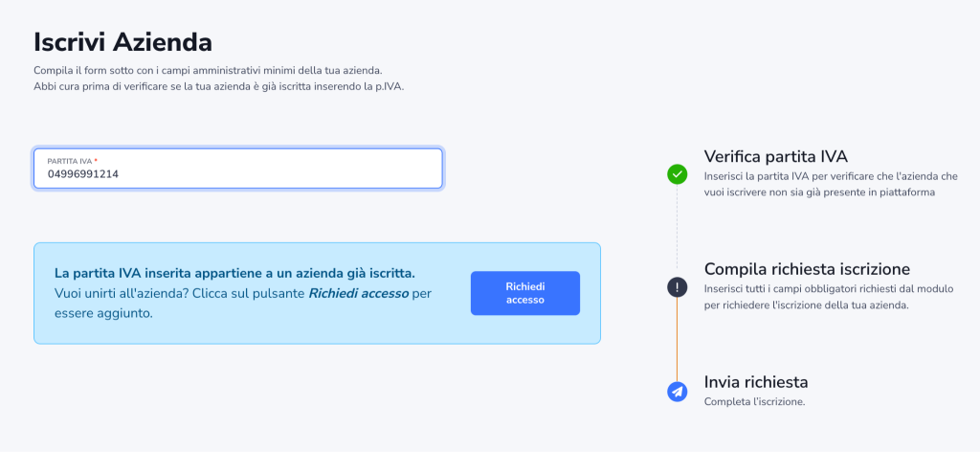Click the italic Richiedi accesso text in the banner
This screenshot has width=980, height=452.
358,293
